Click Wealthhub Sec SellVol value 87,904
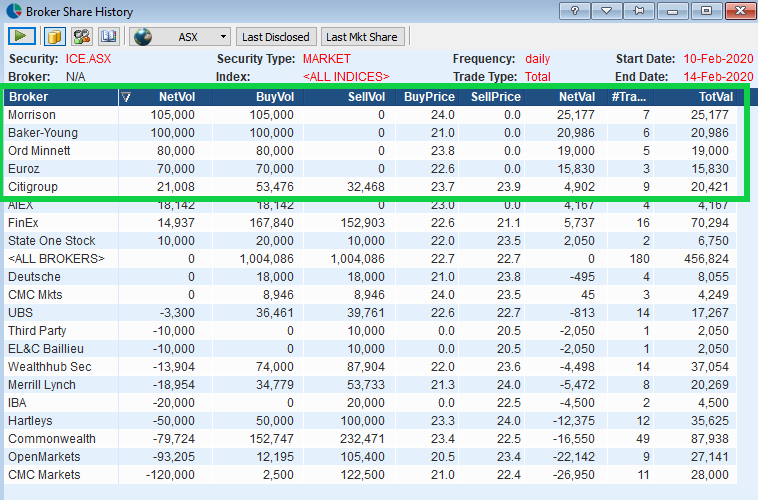This screenshot has height=500, width=758. (366, 367)
